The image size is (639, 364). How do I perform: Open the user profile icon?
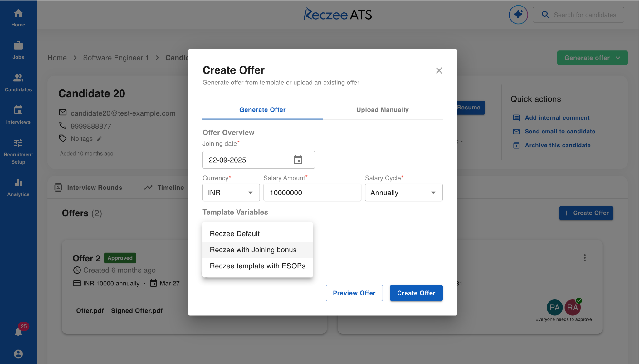pyautogui.click(x=18, y=354)
